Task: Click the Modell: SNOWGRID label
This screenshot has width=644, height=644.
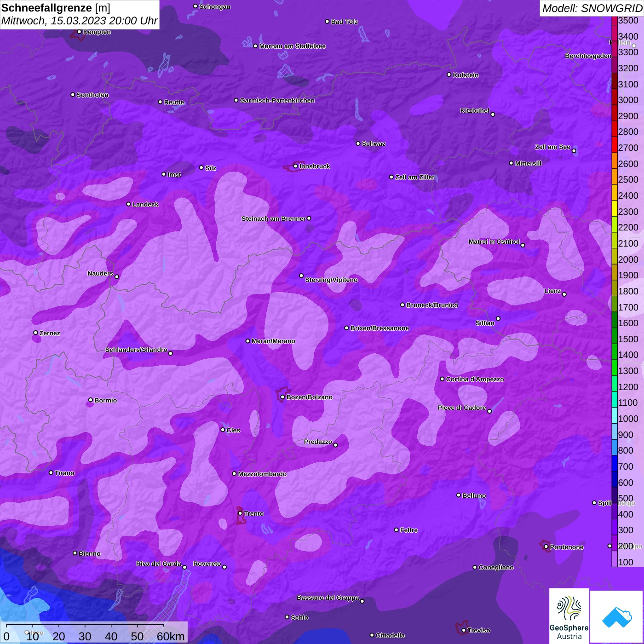Action: 592,8
